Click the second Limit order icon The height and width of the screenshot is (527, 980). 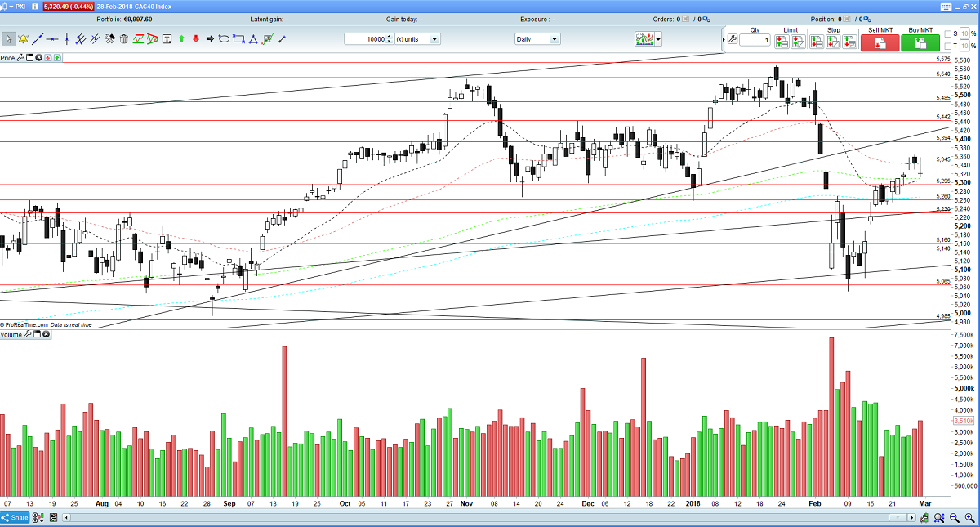[798, 42]
